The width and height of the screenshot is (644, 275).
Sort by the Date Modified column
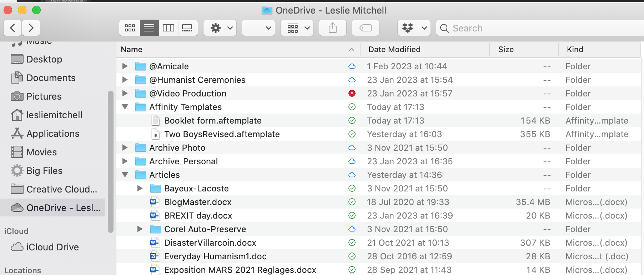(425, 49)
